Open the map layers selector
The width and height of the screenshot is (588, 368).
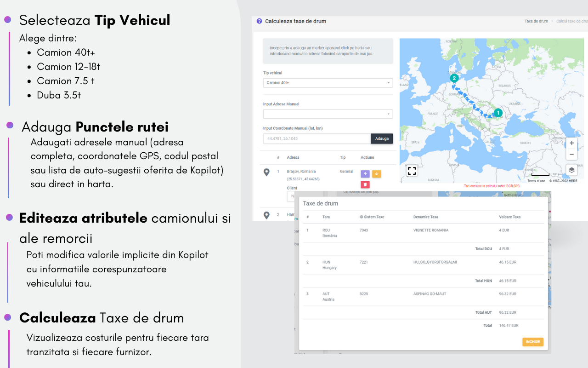tap(571, 170)
